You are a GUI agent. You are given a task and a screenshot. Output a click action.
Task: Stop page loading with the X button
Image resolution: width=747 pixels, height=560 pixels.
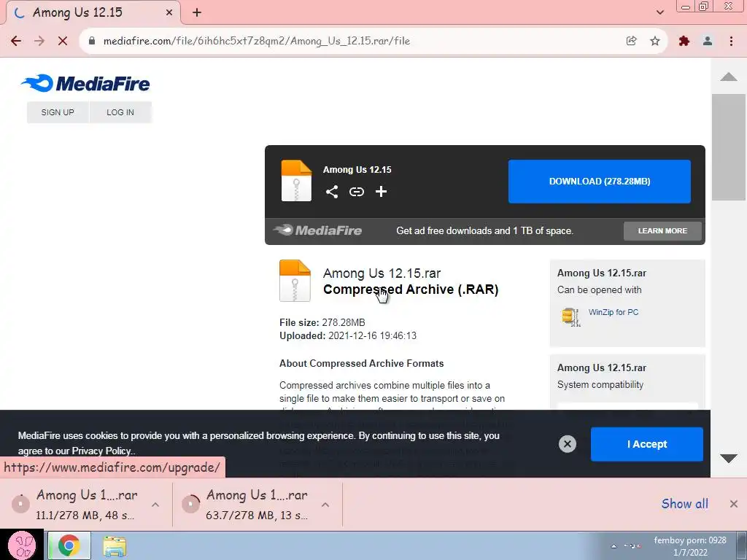click(x=63, y=41)
